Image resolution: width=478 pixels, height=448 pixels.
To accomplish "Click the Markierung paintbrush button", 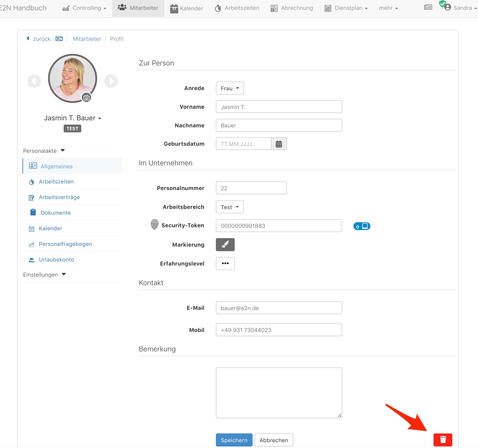I will [225, 245].
